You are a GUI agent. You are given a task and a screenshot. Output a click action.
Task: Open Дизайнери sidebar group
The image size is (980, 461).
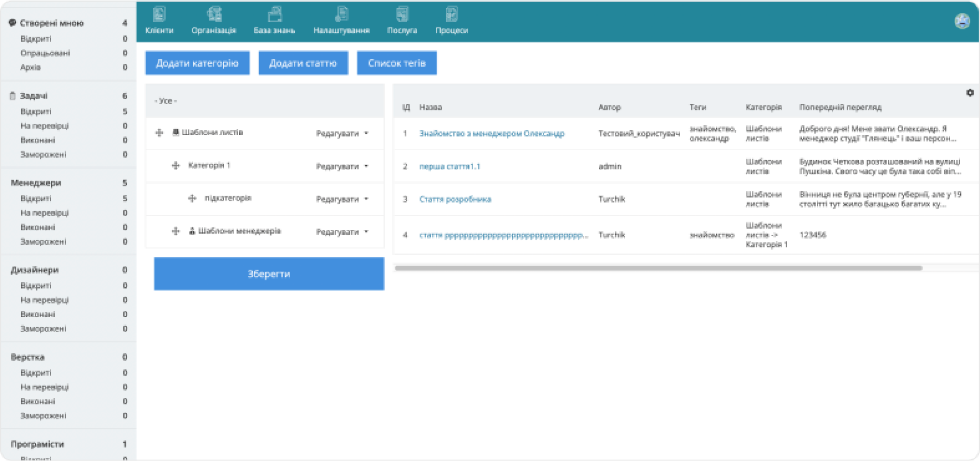[35, 270]
